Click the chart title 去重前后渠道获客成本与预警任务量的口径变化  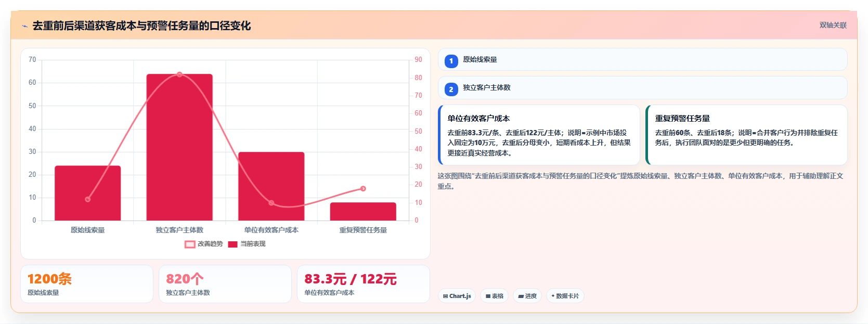(141, 26)
